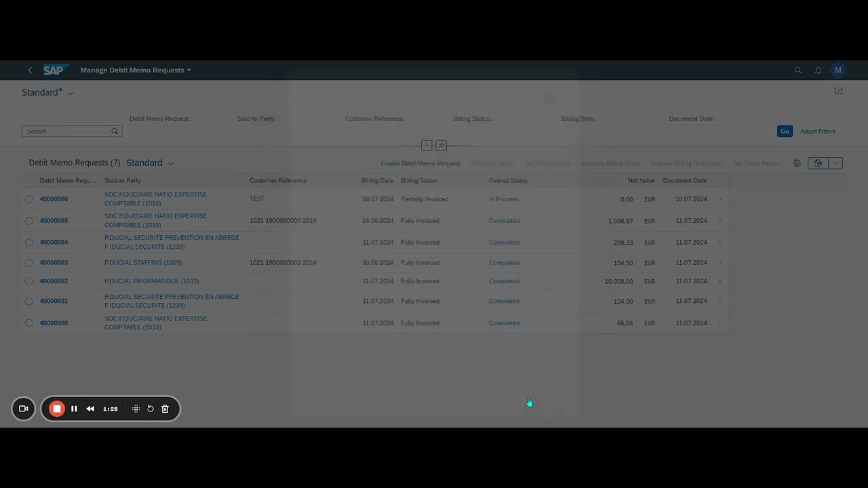Click the Customer Reference column header
868x488 pixels.
click(x=278, y=181)
